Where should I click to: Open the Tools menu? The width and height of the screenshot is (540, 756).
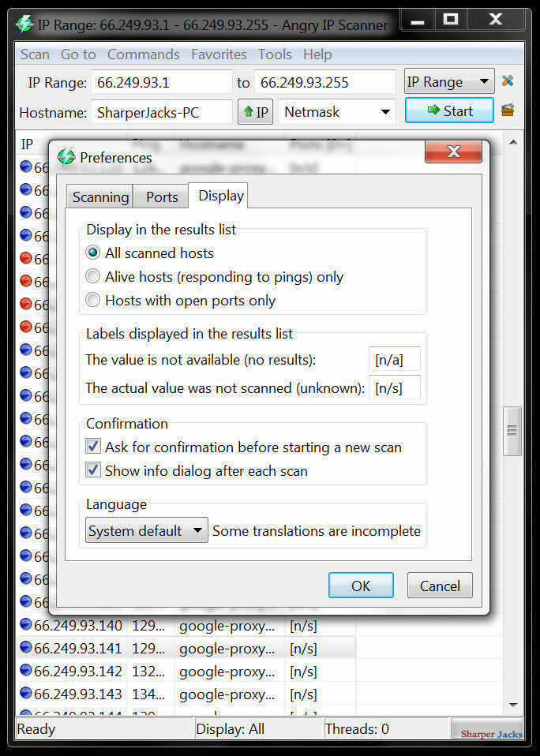click(275, 54)
